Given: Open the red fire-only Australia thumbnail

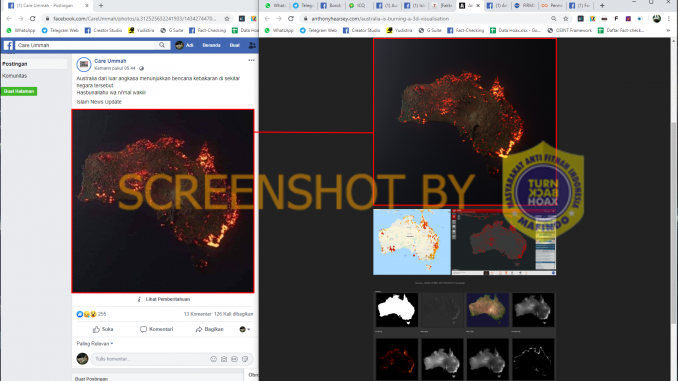Looking at the screenshot, I should pyautogui.click(x=397, y=359).
